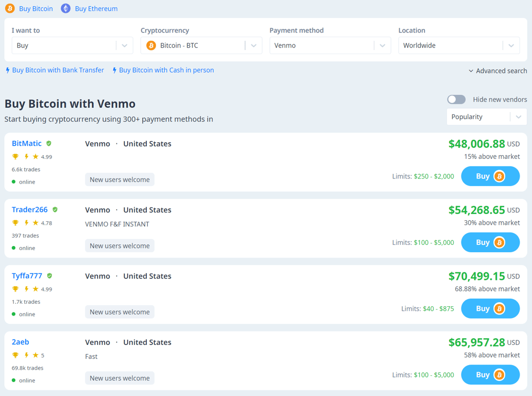Open the Trader266 vendor profile
This screenshot has width=532, height=396.
click(x=30, y=210)
